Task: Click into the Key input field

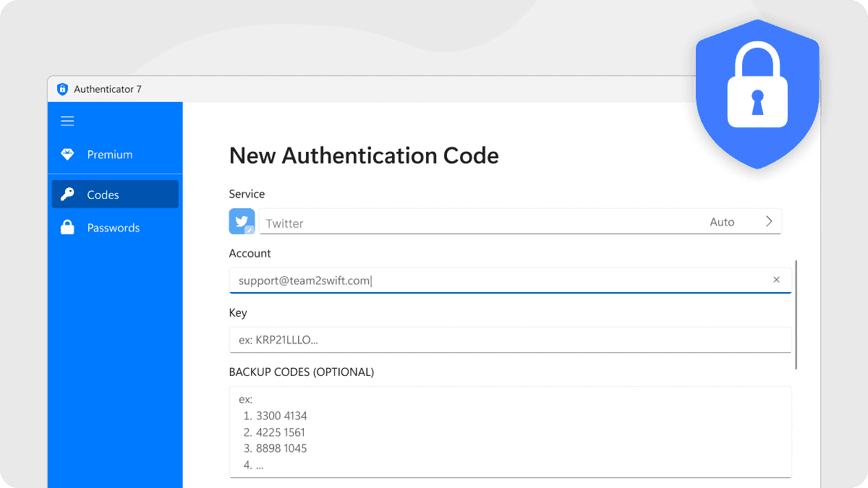Action: coord(509,340)
